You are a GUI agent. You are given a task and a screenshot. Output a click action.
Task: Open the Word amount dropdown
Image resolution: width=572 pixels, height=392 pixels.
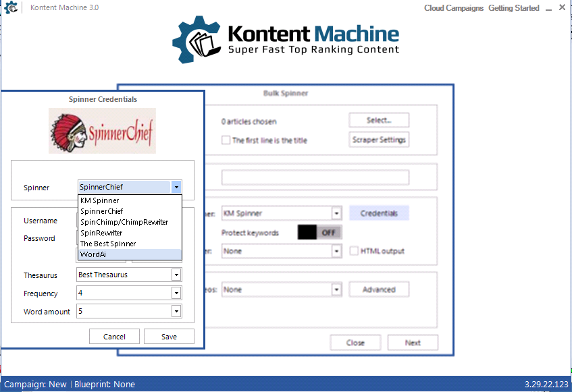pyautogui.click(x=176, y=311)
